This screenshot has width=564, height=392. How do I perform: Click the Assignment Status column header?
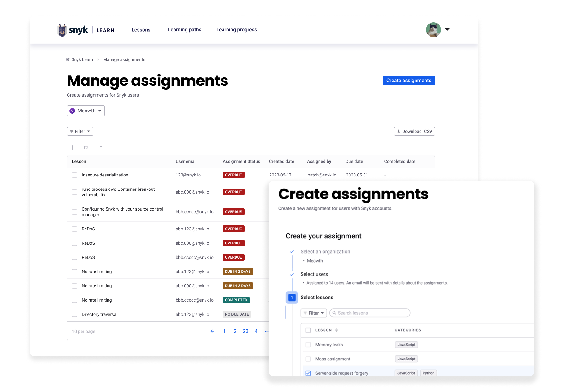241,161
